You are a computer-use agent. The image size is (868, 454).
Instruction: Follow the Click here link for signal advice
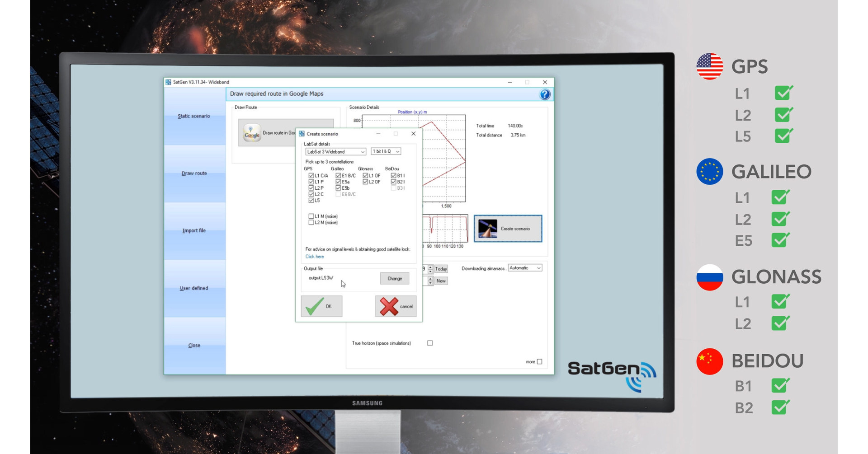[314, 256]
